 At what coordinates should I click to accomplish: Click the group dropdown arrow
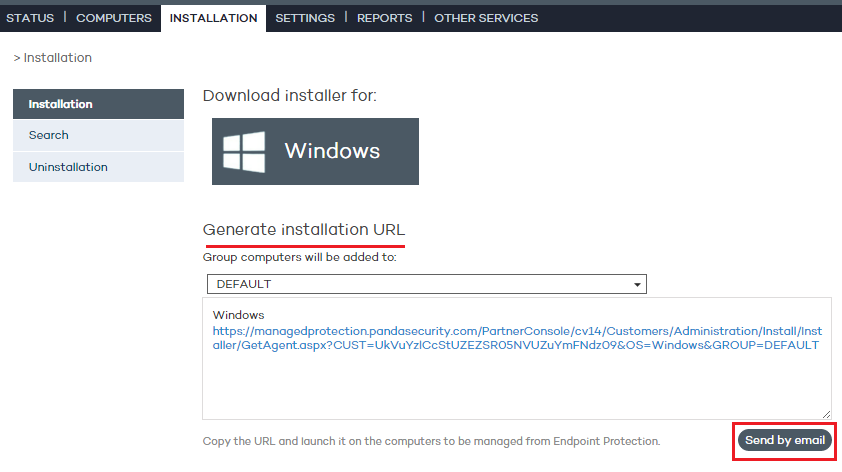637,285
